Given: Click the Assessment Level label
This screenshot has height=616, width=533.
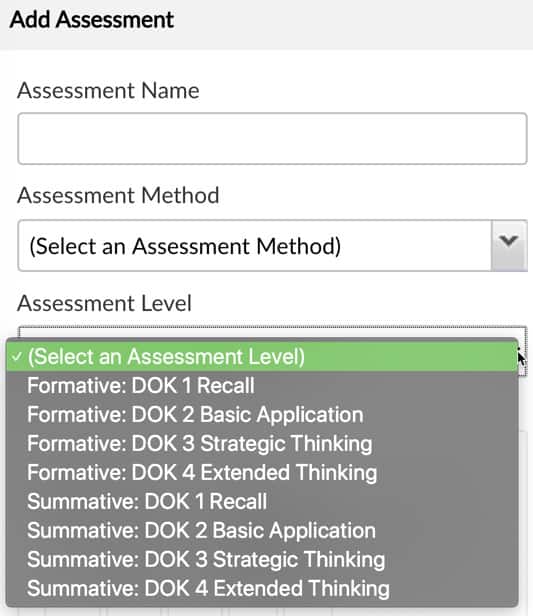Looking at the screenshot, I should tap(104, 303).
